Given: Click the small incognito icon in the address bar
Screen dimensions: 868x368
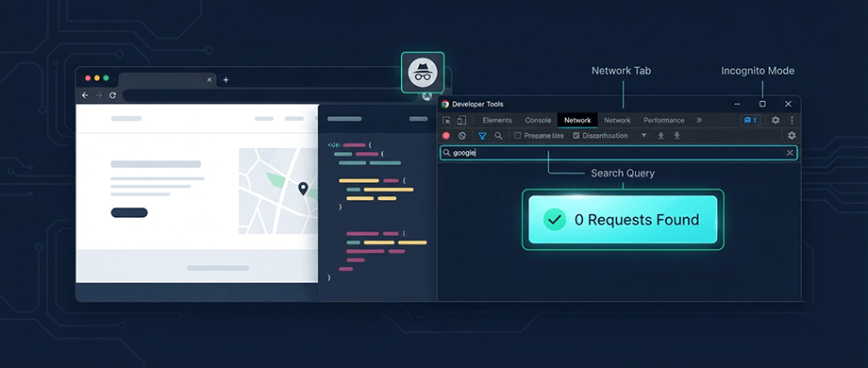Looking at the screenshot, I should pos(426,96).
